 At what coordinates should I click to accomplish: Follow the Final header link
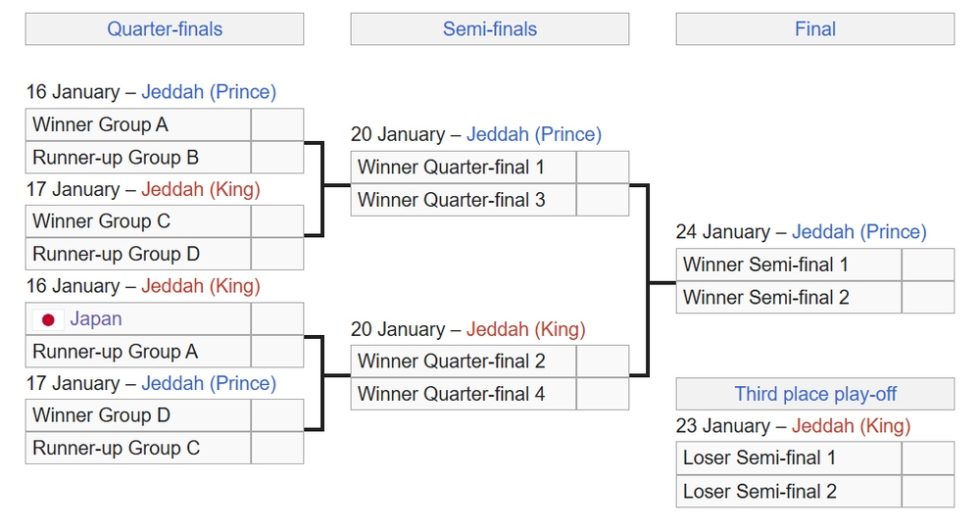815,29
